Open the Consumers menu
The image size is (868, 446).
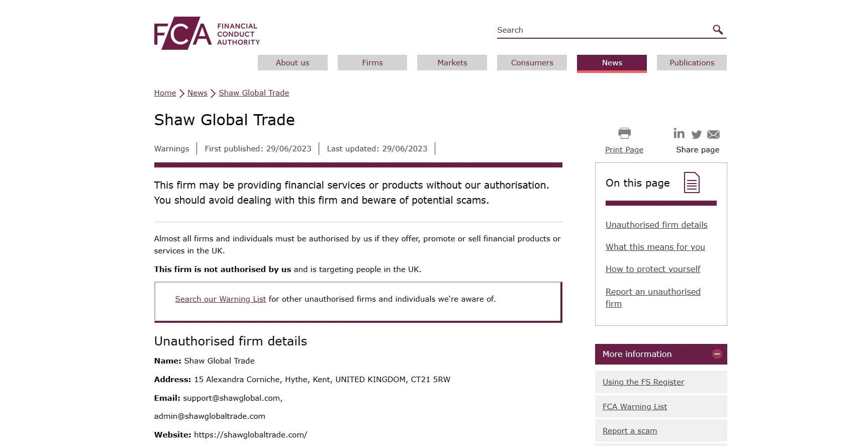532,63
